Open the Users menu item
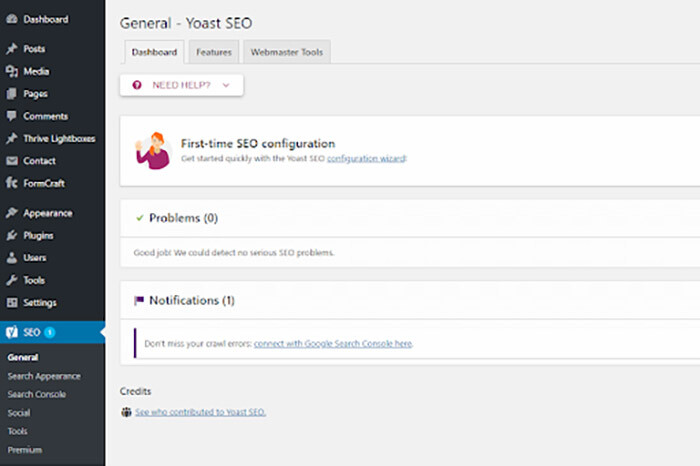Image resolution: width=700 pixels, height=466 pixels. (35, 258)
